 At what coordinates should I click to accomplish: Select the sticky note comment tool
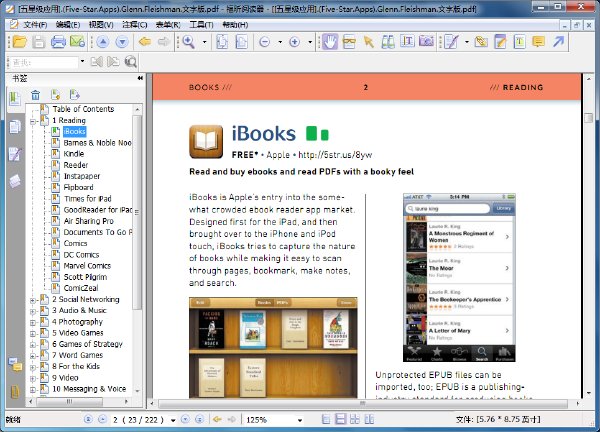click(538, 41)
